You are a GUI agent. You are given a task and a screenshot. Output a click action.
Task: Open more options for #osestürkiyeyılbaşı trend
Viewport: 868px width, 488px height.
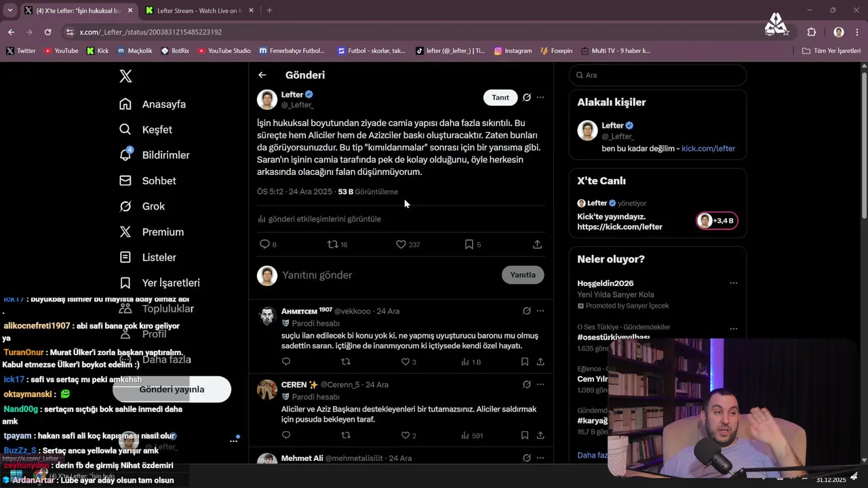(x=733, y=329)
